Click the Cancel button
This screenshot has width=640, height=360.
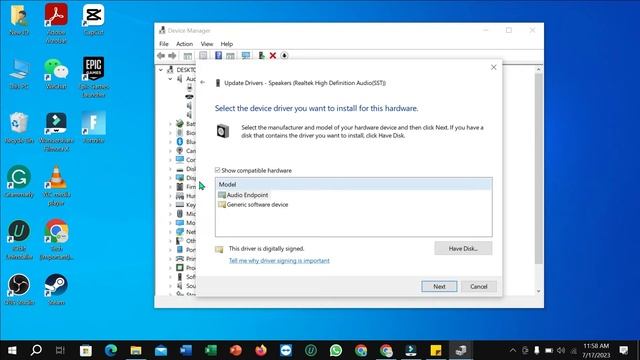[x=479, y=287]
